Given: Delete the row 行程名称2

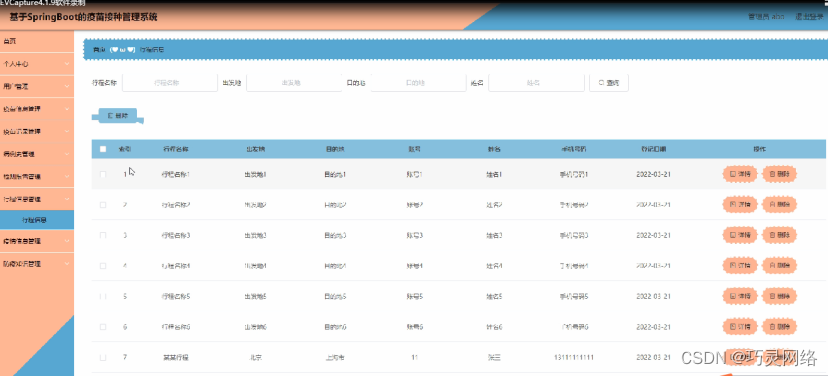Looking at the screenshot, I should coord(779,204).
